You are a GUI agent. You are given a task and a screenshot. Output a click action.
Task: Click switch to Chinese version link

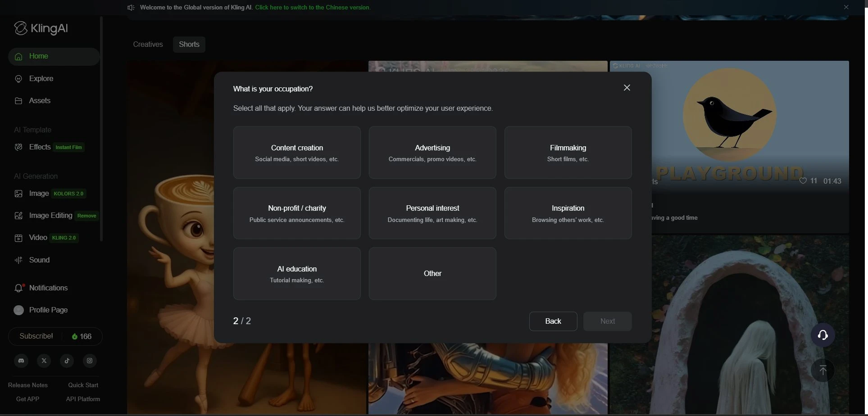click(313, 8)
